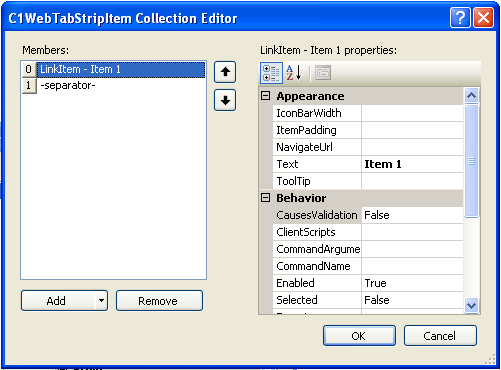Select the Selected property
Viewport: 501px width, 370px height.
tap(317, 300)
